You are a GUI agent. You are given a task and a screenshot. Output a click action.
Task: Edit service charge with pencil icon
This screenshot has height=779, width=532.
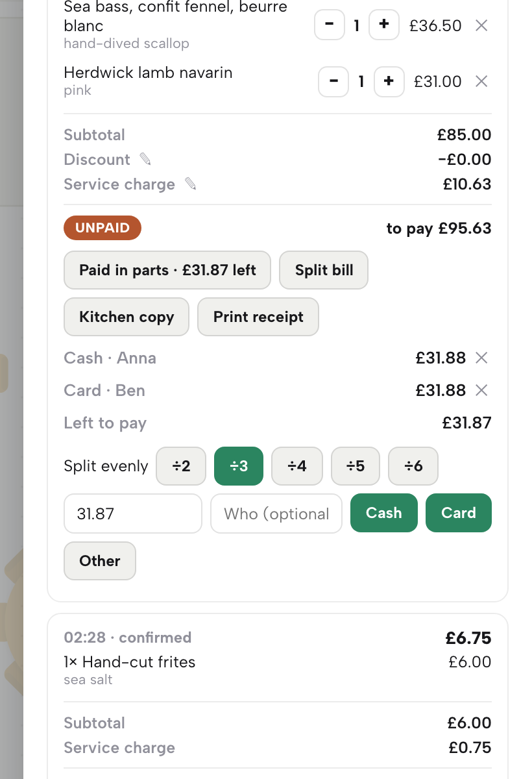coord(190,184)
